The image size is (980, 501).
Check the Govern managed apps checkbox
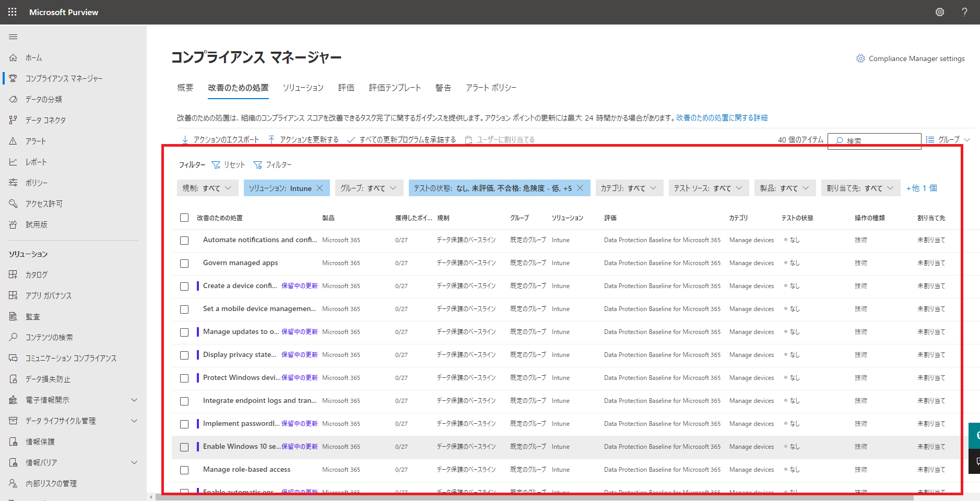pyautogui.click(x=184, y=264)
